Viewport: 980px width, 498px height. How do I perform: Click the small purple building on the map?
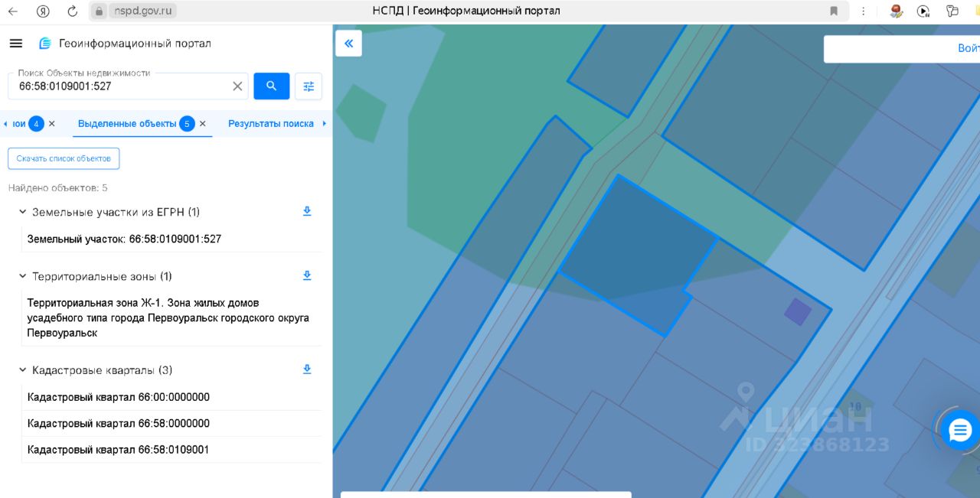797,311
